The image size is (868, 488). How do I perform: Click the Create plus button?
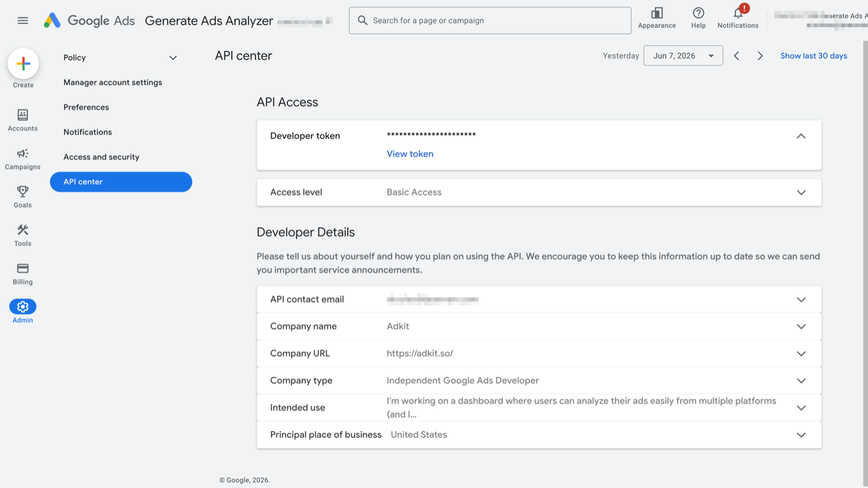coord(24,63)
